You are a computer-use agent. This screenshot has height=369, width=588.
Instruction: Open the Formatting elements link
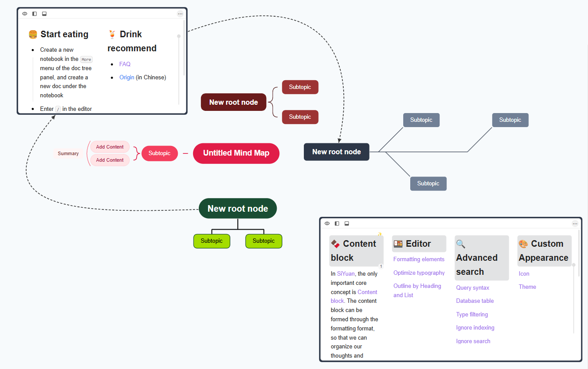coord(419,259)
